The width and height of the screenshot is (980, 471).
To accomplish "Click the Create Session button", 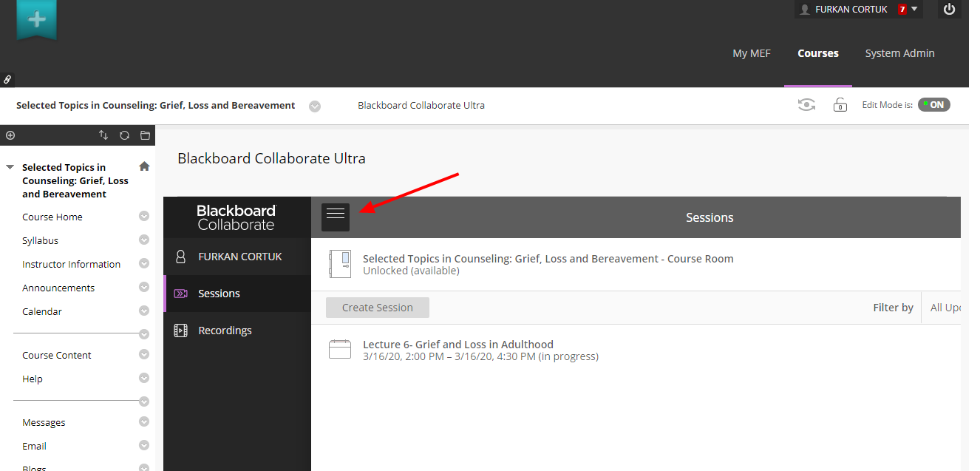I will (378, 308).
